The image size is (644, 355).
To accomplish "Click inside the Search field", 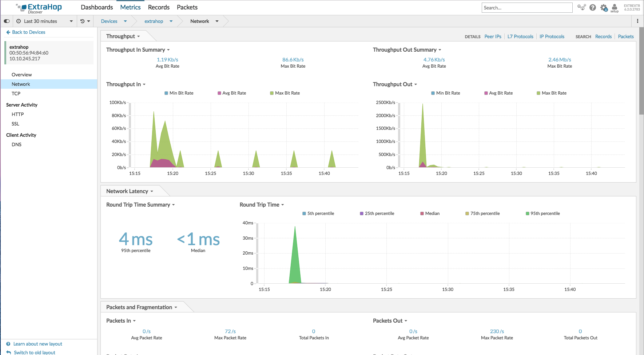I will coord(527,8).
